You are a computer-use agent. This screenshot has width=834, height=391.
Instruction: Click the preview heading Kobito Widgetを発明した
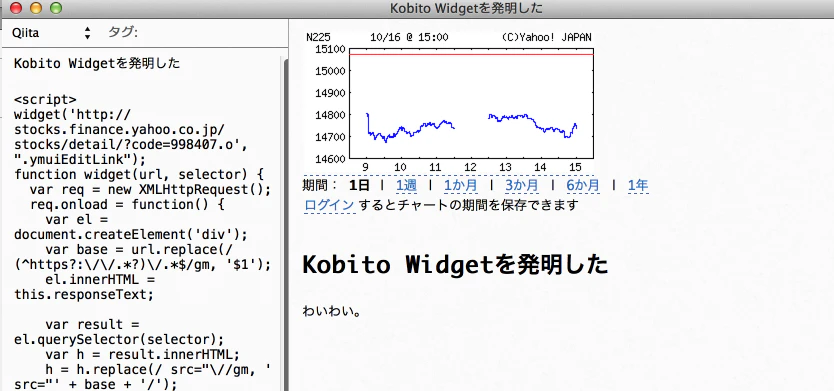point(455,264)
